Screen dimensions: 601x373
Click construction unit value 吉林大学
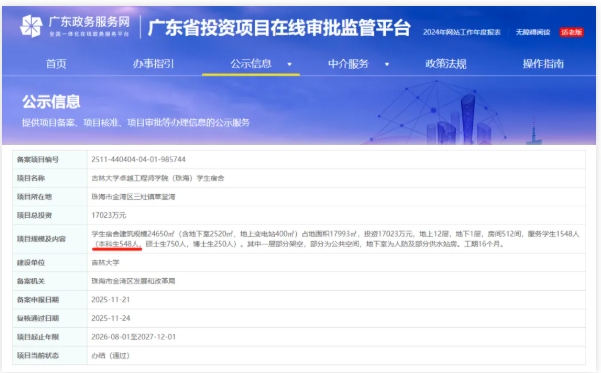105,263
